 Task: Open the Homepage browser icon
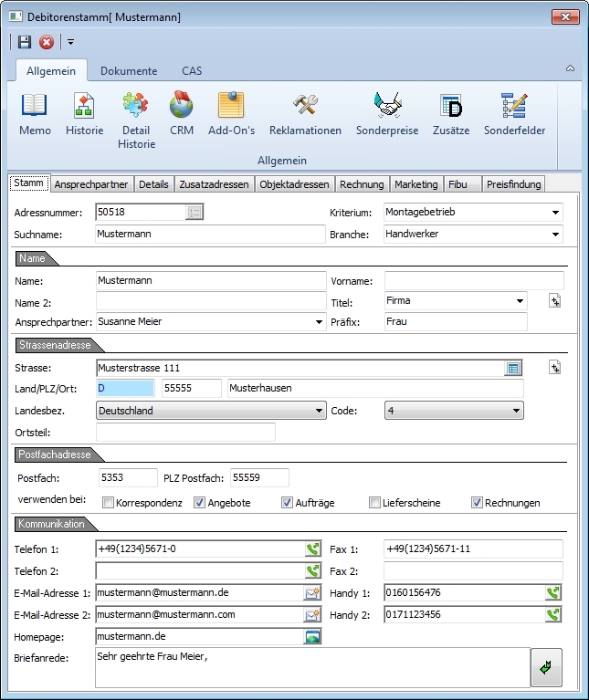tap(312, 637)
